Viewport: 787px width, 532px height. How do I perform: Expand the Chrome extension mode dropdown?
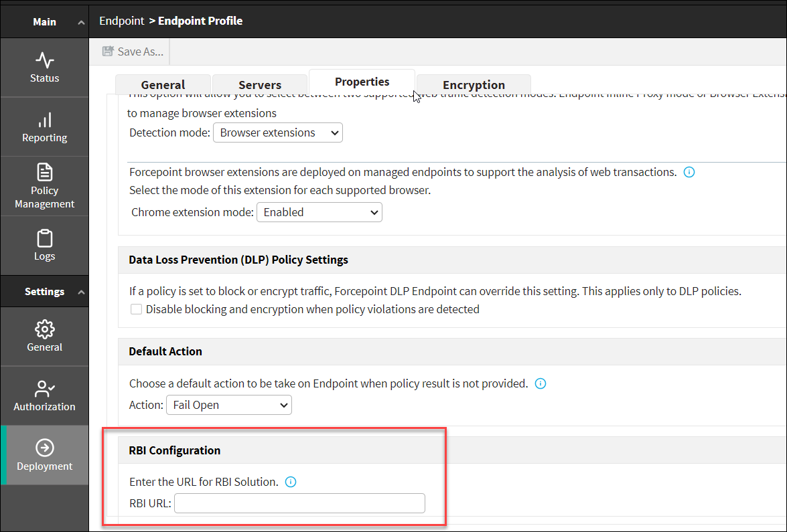pyautogui.click(x=319, y=212)
